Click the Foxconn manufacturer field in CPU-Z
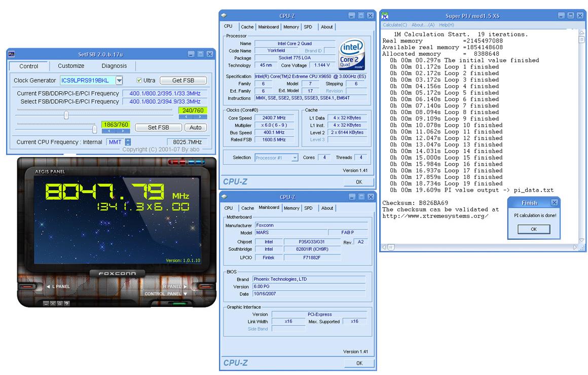This screenshot has height=375, width=588. 311,226
